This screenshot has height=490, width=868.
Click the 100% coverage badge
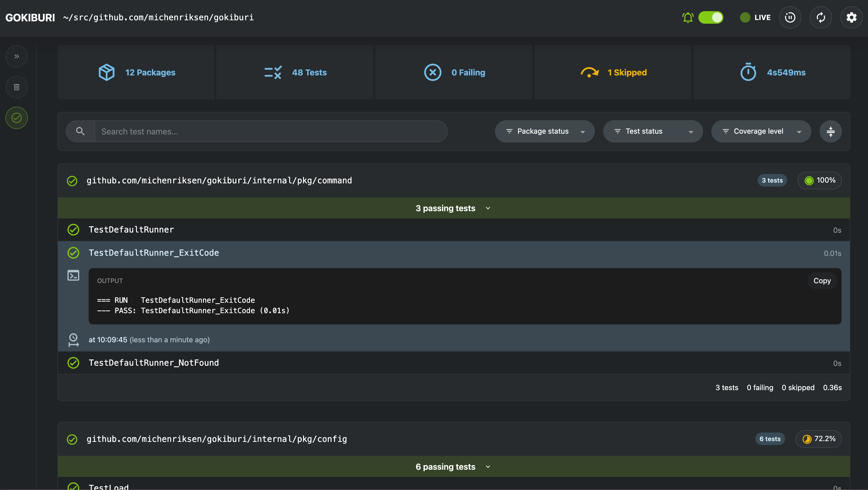819,180
